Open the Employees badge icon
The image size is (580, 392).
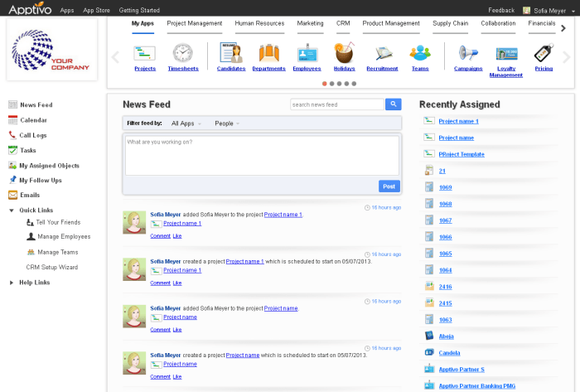(307, 53)
